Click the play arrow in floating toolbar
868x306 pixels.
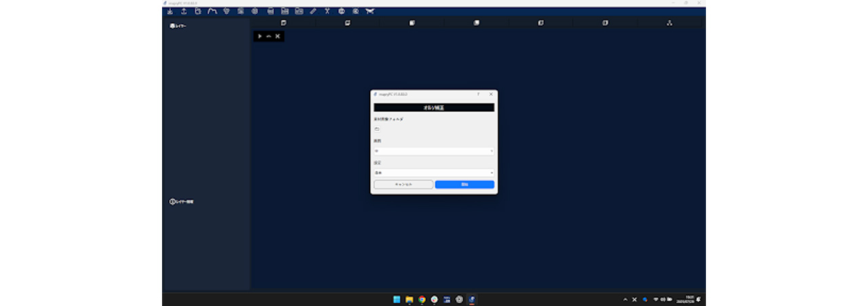(x=260, y=36)
